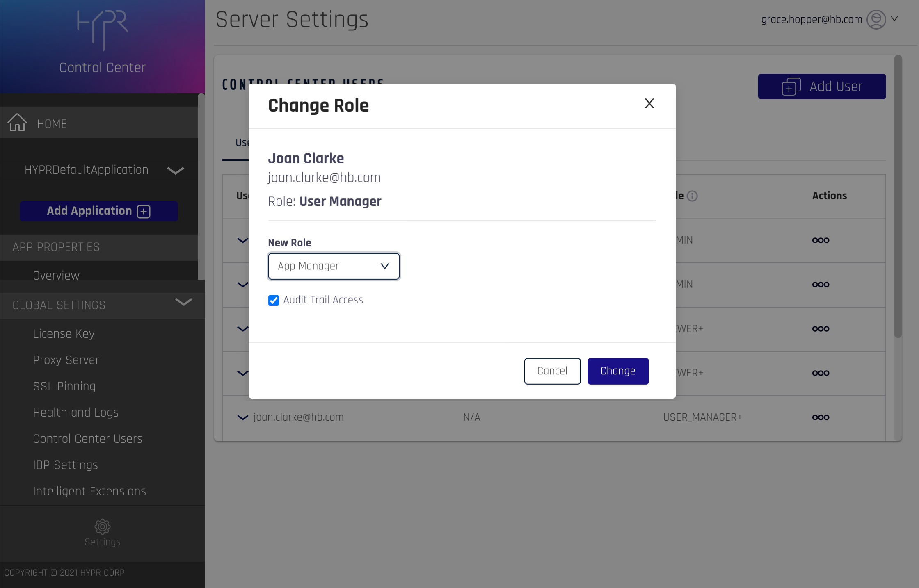
Task: Click the Role column info icon
Action: point(692,196)
